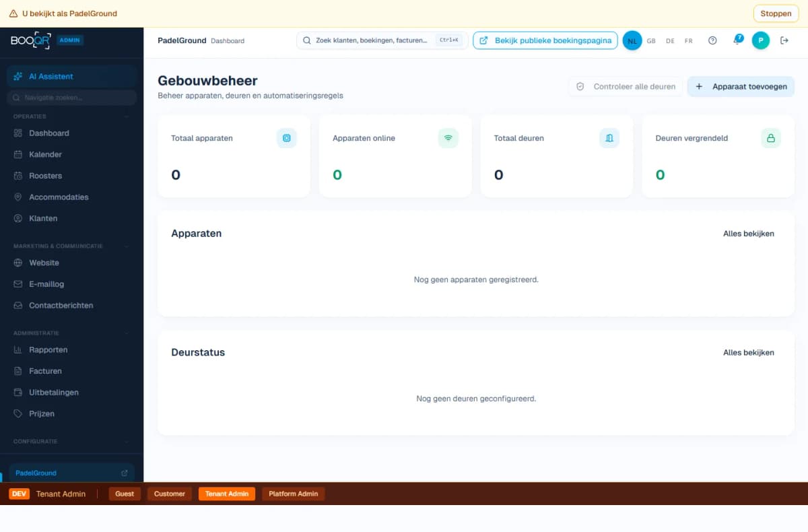Open Facturen in the sidebar
The height and width of the screenshot is (532, 808).
point(45,371)
